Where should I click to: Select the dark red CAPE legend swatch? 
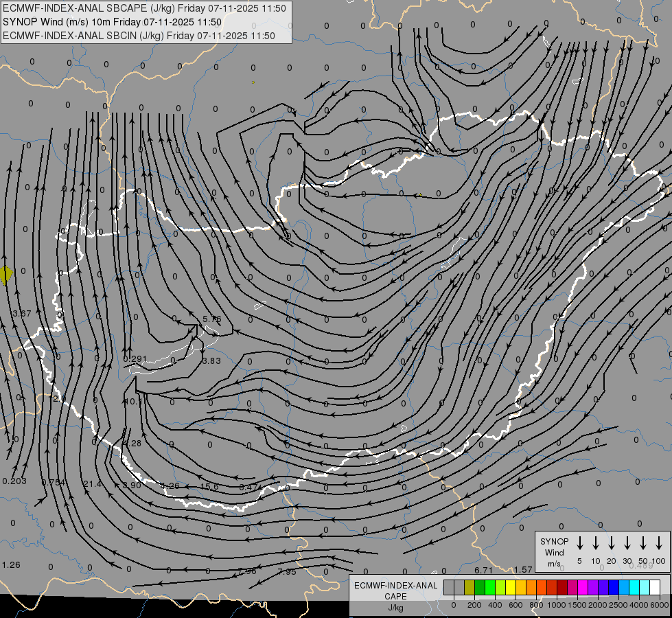[562, 587]
